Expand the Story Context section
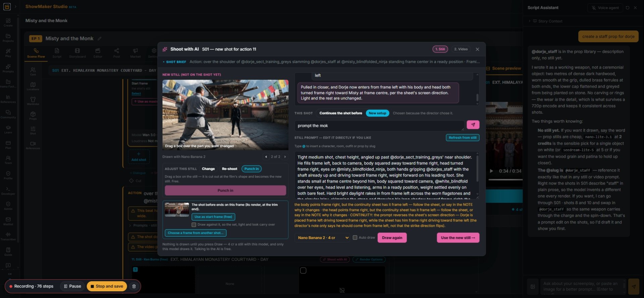The height and width of the screenshot is (298, 644). 547,21
